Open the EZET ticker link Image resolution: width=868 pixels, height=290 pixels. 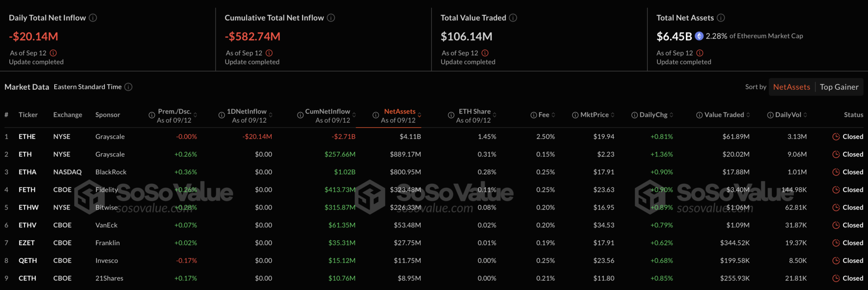coord(27,243)
